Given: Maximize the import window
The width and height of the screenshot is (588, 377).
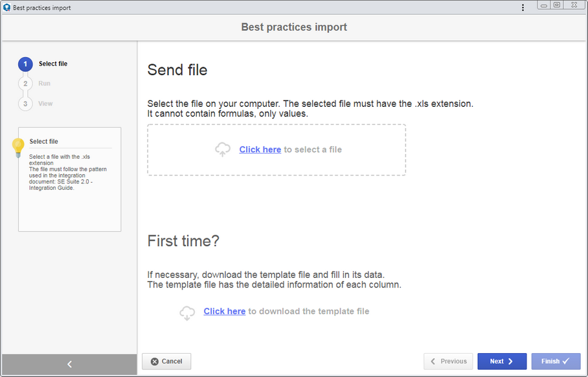Looking at the screenshot, I should (557, 5).
